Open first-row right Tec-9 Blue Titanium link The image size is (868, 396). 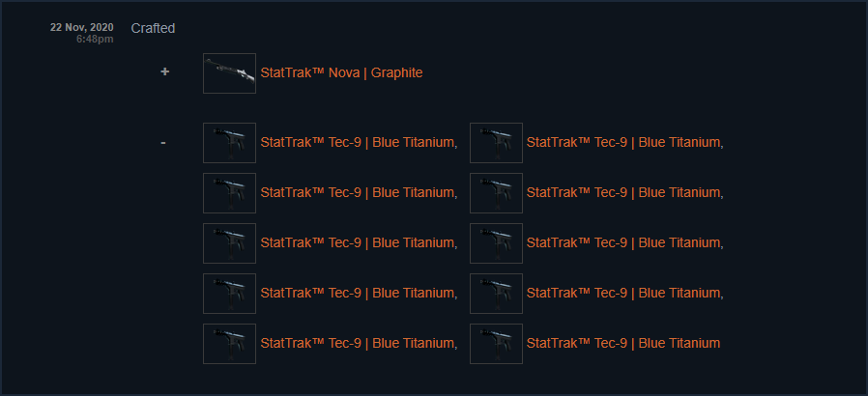pyautogui.click(x=623, y=143)
